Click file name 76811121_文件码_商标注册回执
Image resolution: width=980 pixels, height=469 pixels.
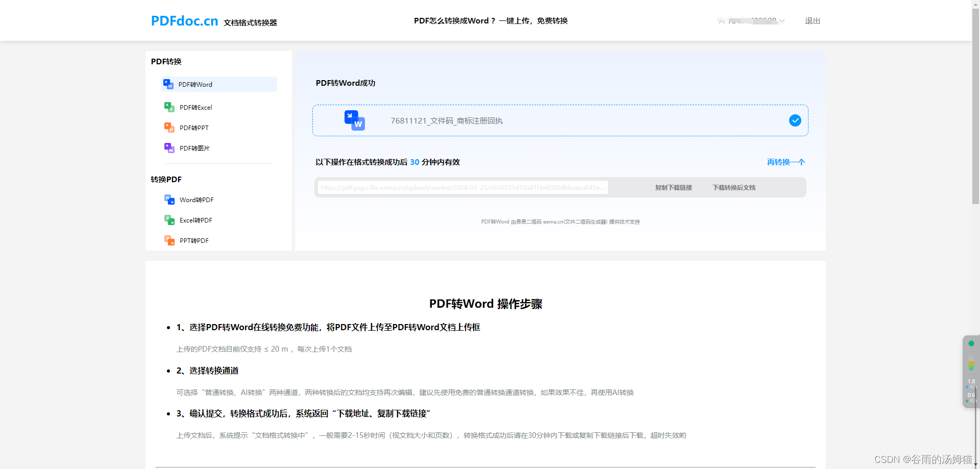coord(447,121)
